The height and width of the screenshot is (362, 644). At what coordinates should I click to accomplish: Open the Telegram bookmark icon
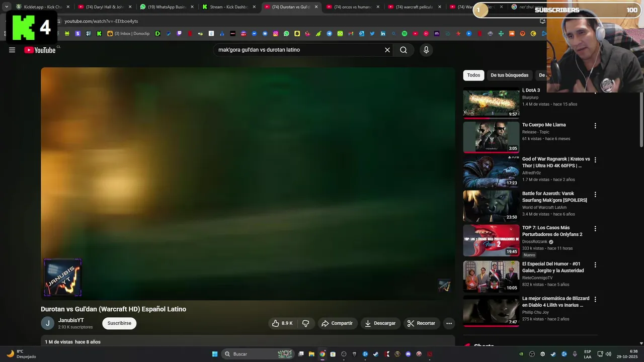coord(329,34)
